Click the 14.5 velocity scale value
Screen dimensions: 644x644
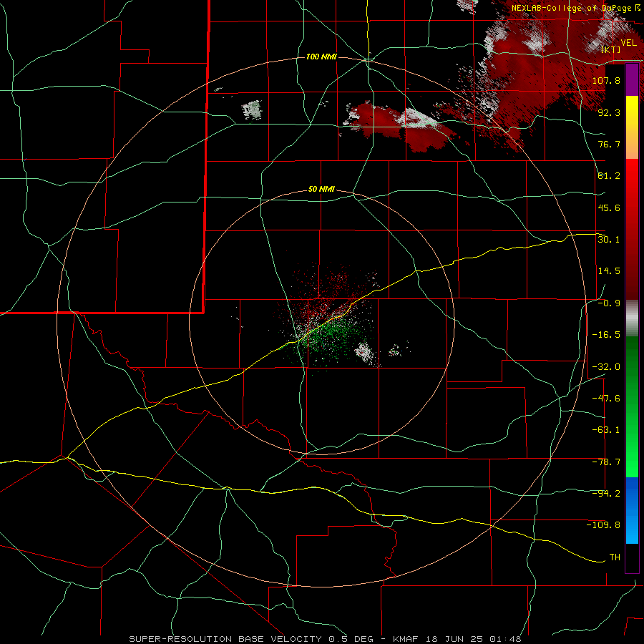tap(609, 271)
